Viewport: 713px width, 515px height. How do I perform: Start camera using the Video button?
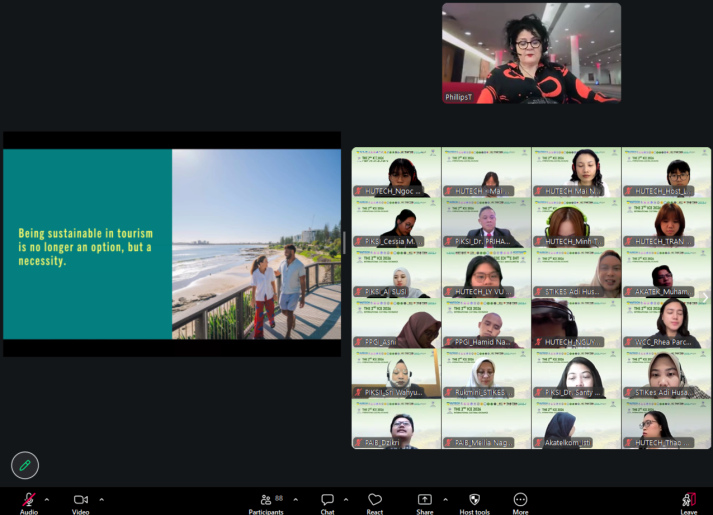pos(80,500)
